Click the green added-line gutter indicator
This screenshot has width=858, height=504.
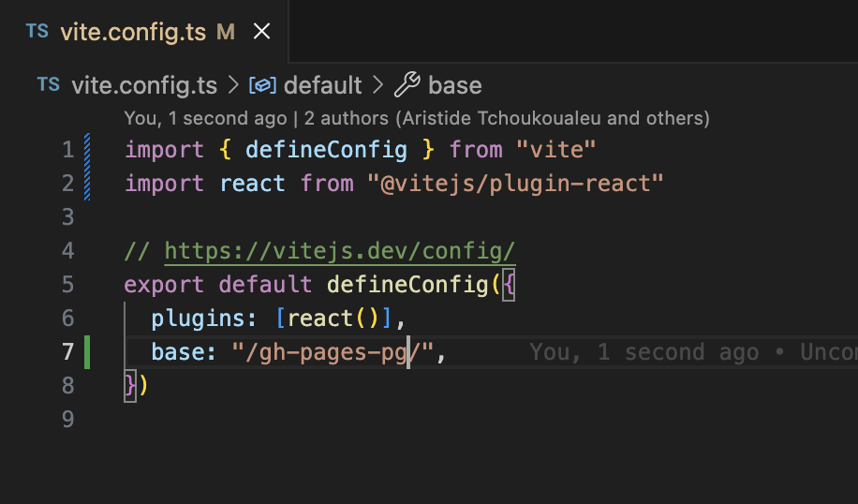point(87,352)
